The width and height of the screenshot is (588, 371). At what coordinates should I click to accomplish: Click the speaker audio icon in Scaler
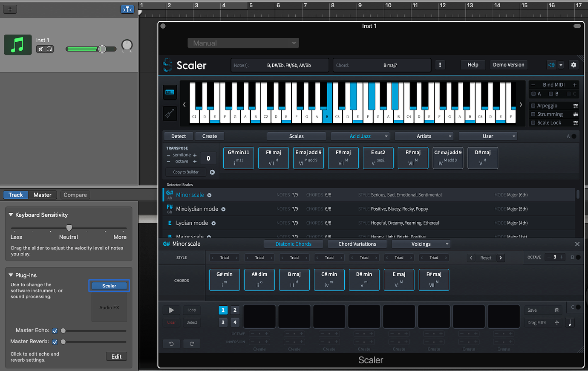point(551,65)
